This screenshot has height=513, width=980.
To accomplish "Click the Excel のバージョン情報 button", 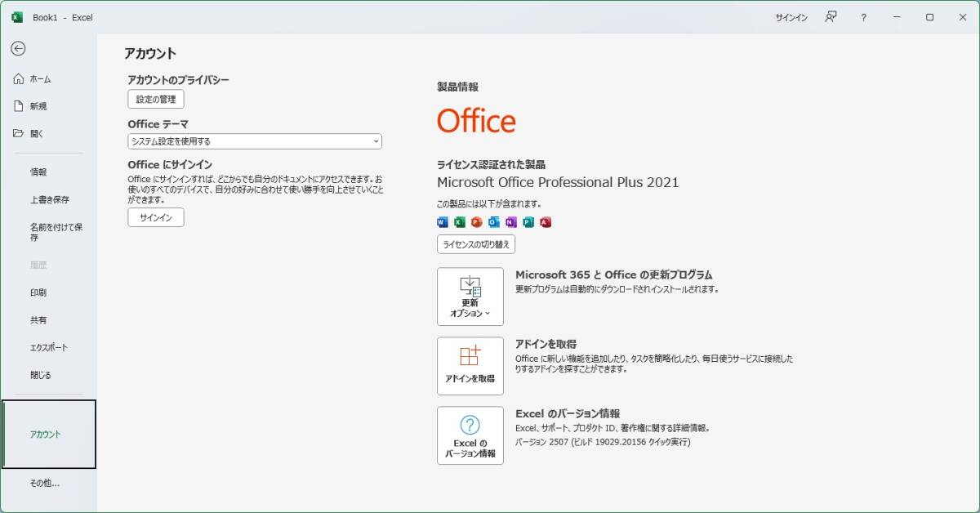I will click(470, 435).
